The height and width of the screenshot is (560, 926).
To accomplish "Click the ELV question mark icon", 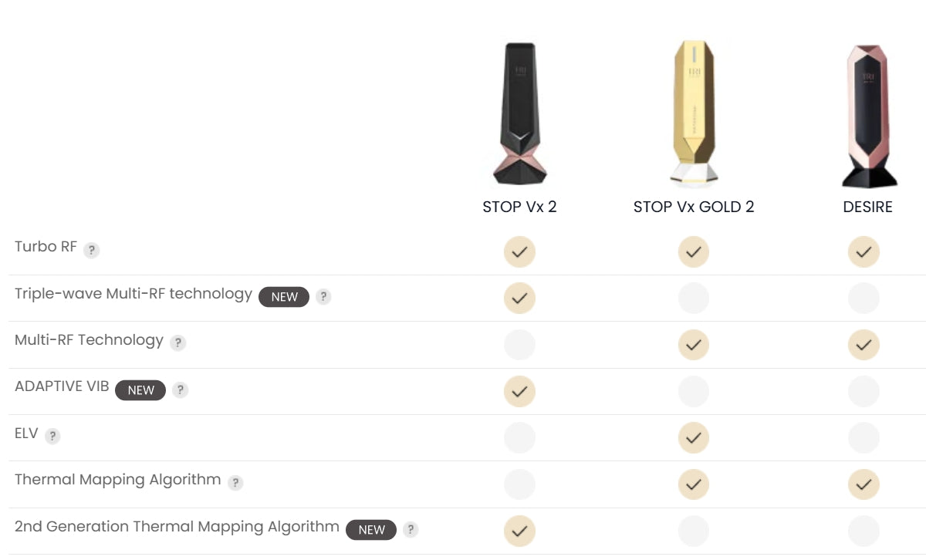I will point(52,435).
